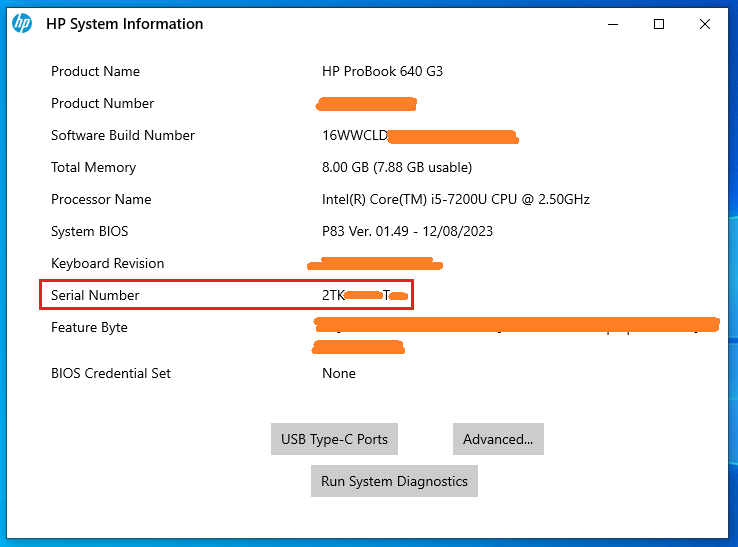Select the None credential value
Image resolution: width=738 pixels, height=547 pixels.
click(339, 373)
